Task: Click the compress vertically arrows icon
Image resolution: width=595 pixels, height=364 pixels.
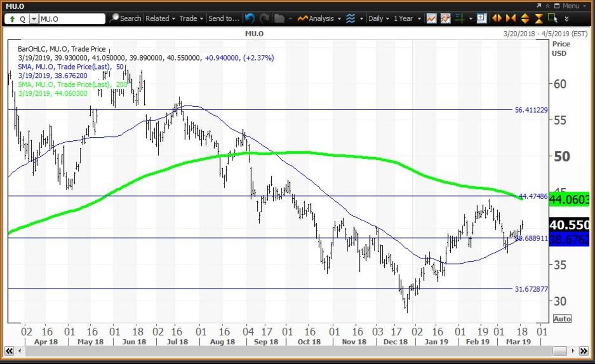Action: [539, 18]
